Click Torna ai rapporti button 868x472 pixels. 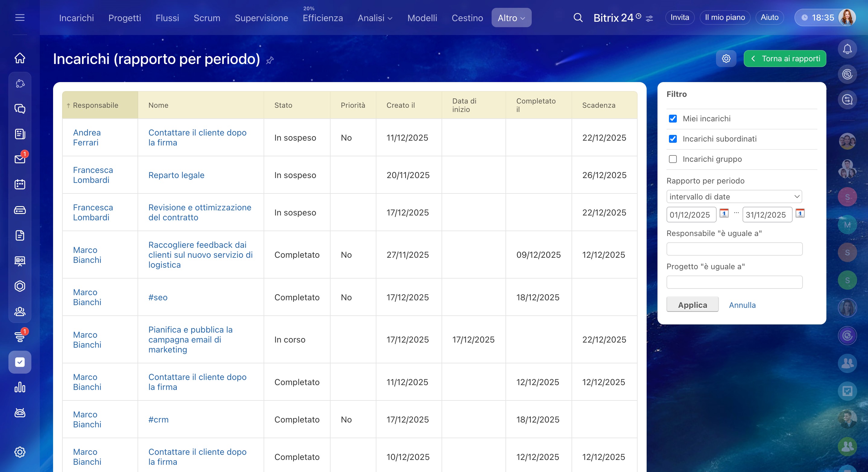point(784,59)
